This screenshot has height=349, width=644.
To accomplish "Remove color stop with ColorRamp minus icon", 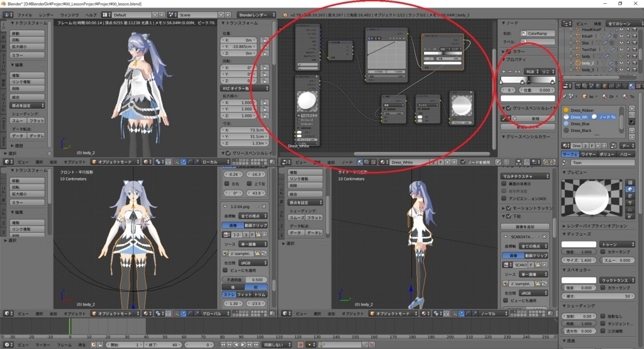I will pyautogui.click(x=509, y=72).
